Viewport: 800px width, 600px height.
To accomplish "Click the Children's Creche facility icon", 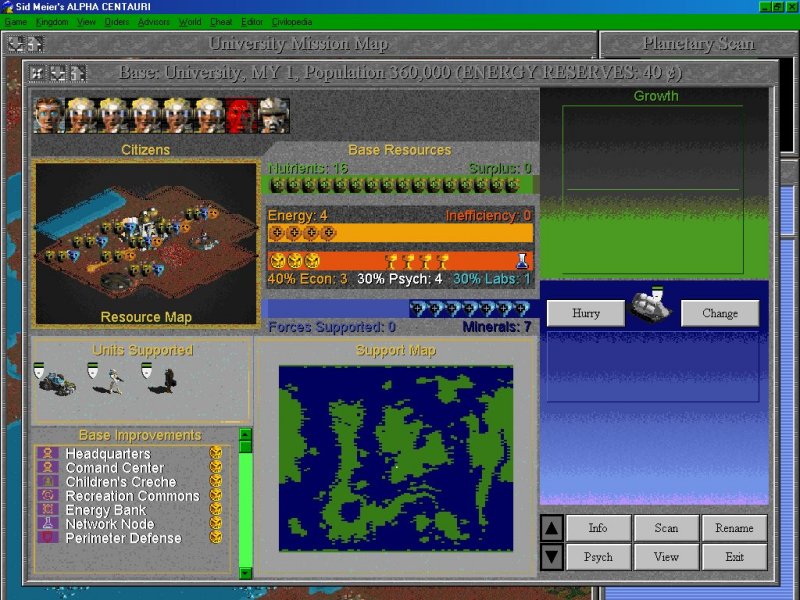I will (x=47, y=482).
